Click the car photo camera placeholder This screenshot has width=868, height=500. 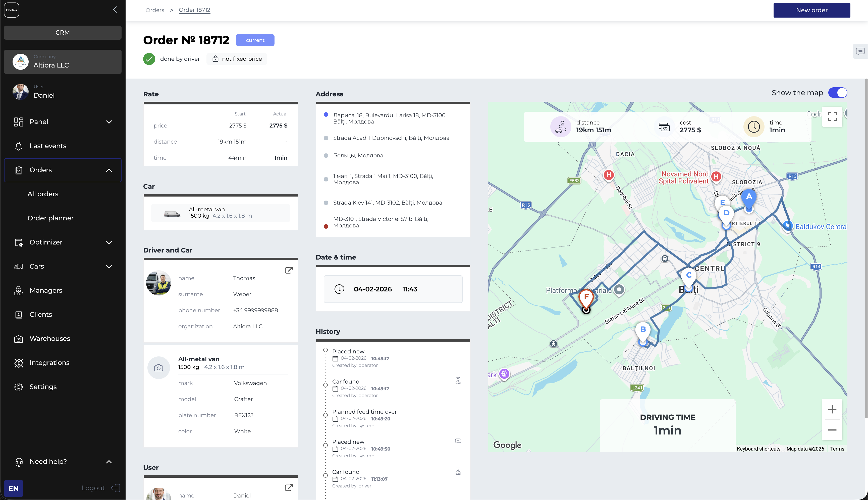pyautogui.click(x=158, y=368)
